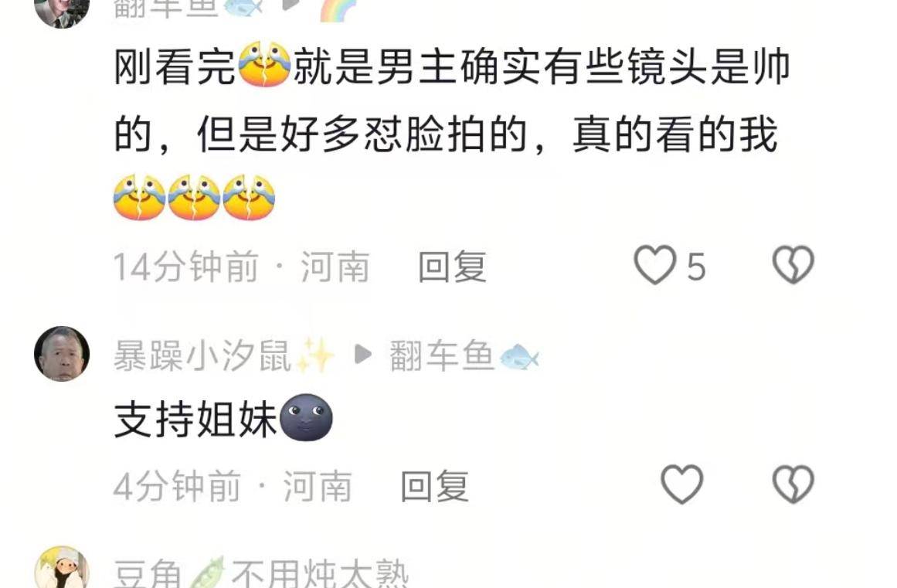Tap the three crying emojis row
Viewport: 897px width, 588px height.
194,197
